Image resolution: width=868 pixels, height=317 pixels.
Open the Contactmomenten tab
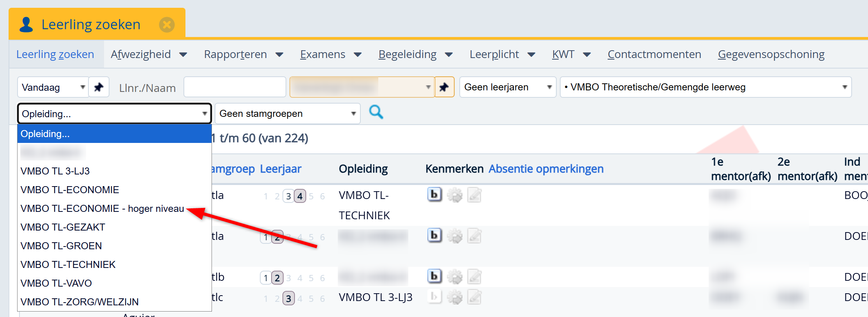pyautogui.click(x=654, y=54)
